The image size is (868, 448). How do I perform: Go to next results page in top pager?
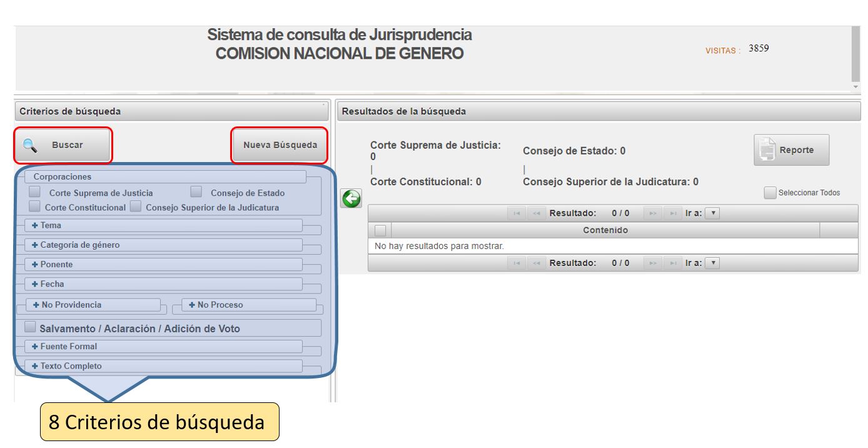[652, 213]
